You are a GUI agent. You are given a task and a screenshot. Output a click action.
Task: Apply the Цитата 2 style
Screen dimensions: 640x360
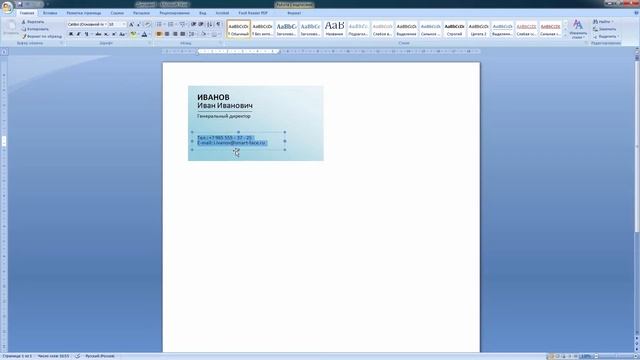point(478,29)
